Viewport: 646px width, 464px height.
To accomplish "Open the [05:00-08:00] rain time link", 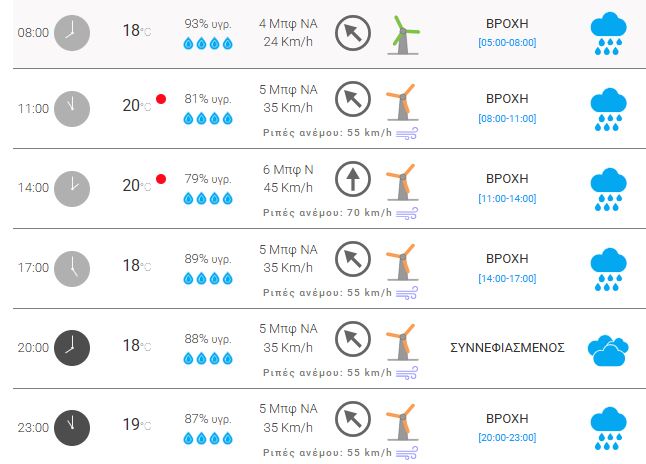I will pyautogui.click(x=507, y=43).
